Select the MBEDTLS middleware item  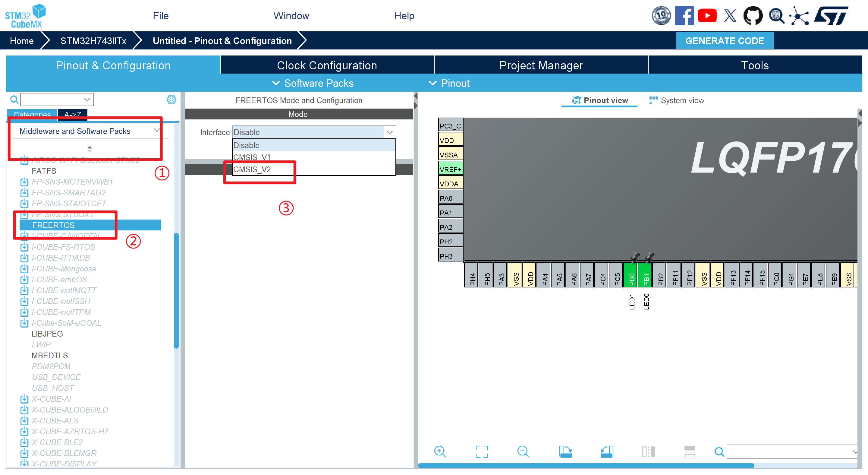[50, 355]
